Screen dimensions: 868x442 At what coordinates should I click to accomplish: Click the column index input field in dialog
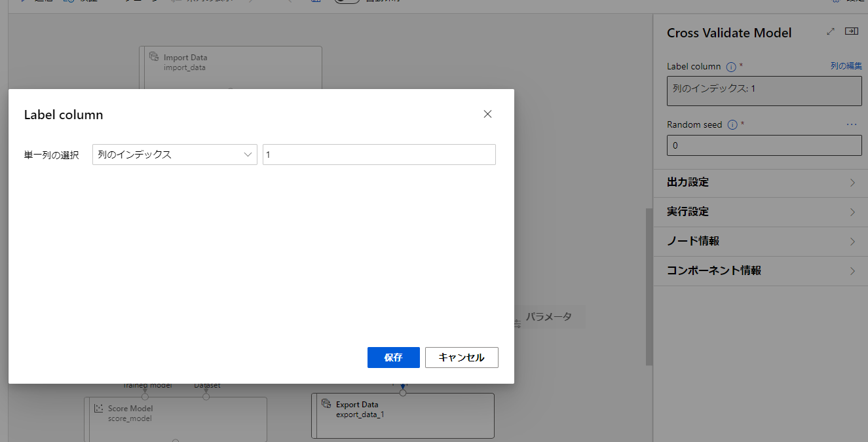pyautogui.click(x=379, y=155)
